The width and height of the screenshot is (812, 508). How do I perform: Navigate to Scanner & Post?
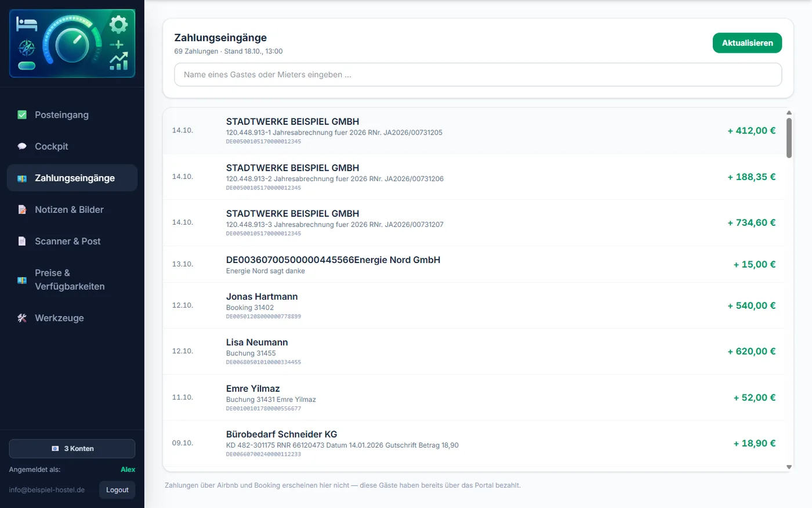pos(72,242)
